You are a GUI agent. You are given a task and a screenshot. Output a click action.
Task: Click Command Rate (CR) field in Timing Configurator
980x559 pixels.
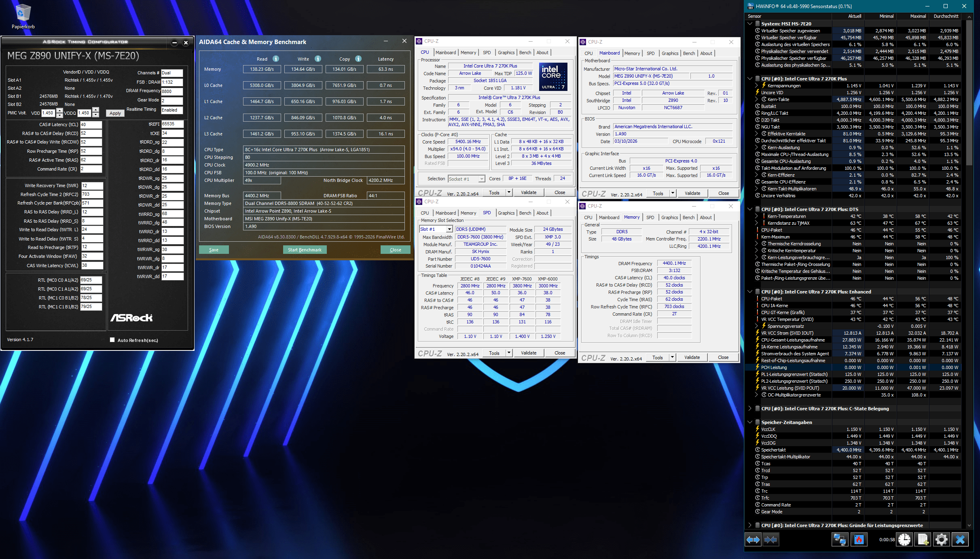(x=91, y=169)
